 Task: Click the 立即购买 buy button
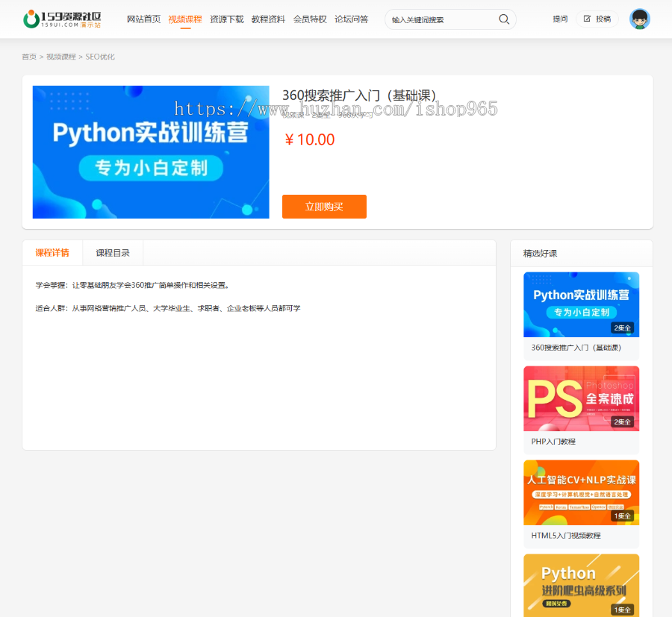coord(324,207)
